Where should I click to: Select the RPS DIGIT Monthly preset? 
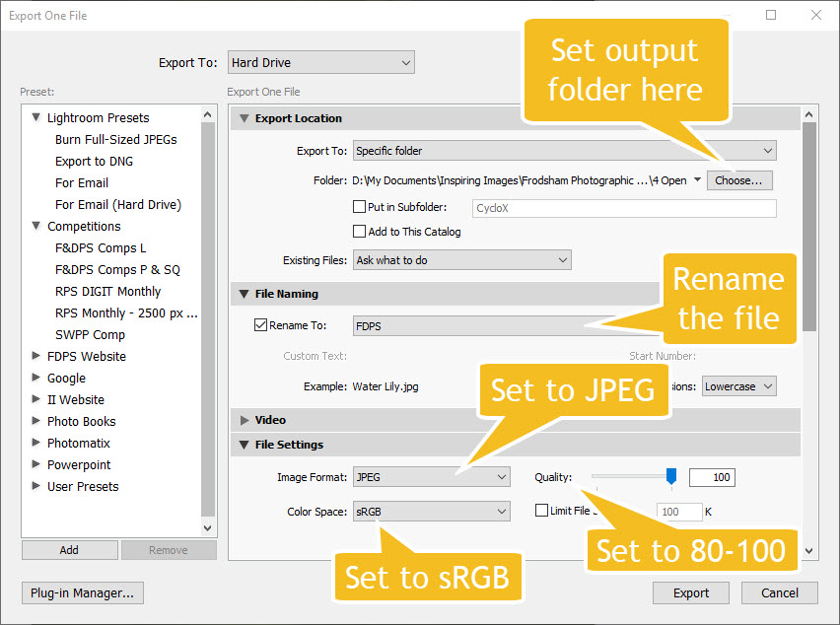pos(107,291)
